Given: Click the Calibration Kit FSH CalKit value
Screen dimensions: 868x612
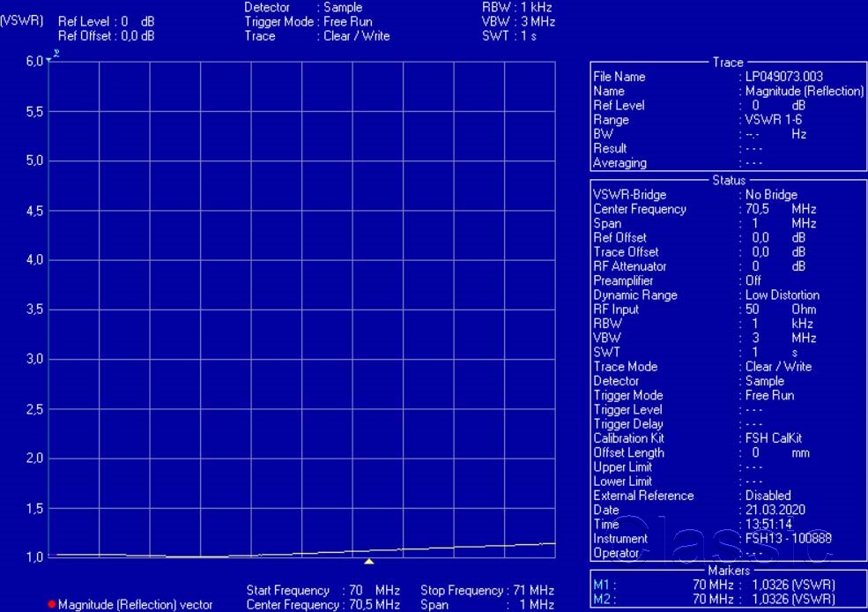Looking at the screenshot, I should (x=774, y=438).
